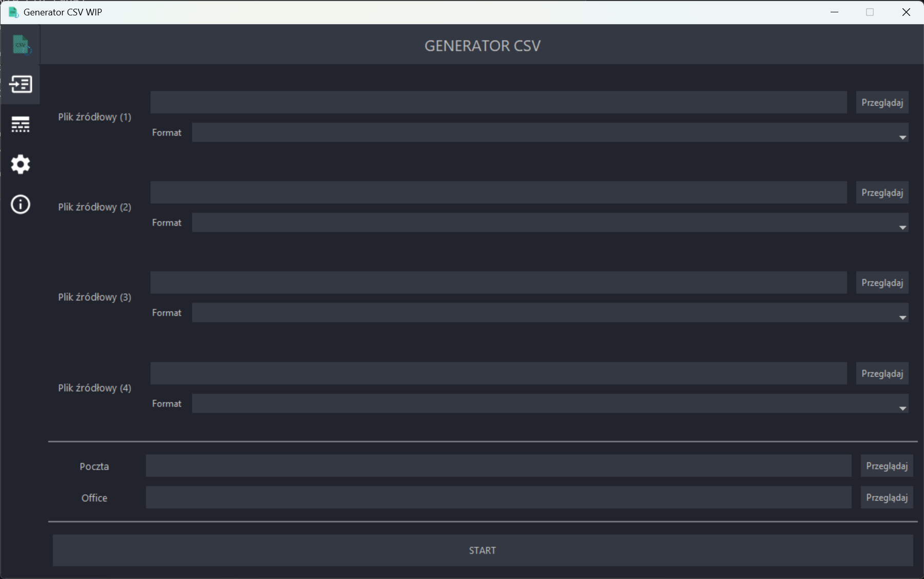Click Przeglądaj next to Plik źródłowy (3)
Screen dimensions: 924x579
[x=882, y=283]
